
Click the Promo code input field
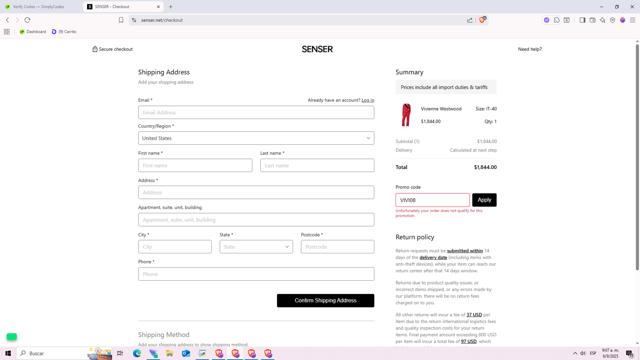pos(432,200)
